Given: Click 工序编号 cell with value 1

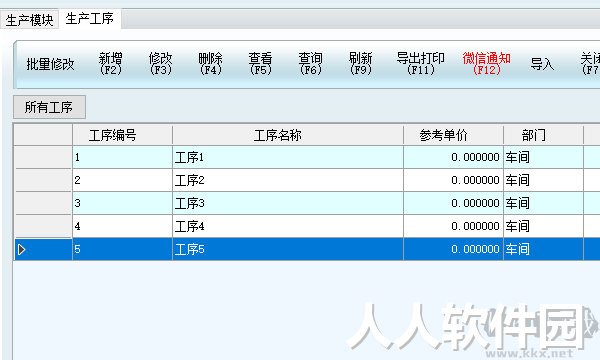Looking at the screenshot, I should pos(122,157).
